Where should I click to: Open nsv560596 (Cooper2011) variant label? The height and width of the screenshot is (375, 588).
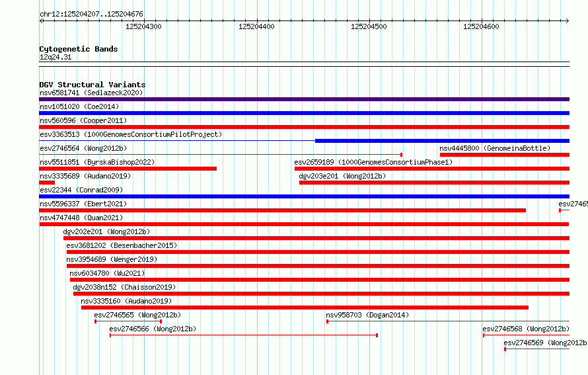click(83, 120)
